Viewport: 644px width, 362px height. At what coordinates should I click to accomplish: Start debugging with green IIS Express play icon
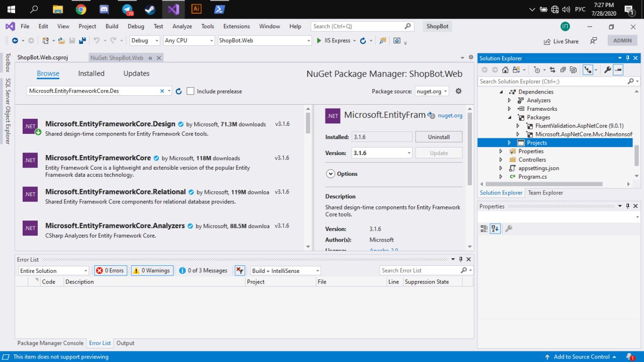pyautogui.click(x=319, y=41)
